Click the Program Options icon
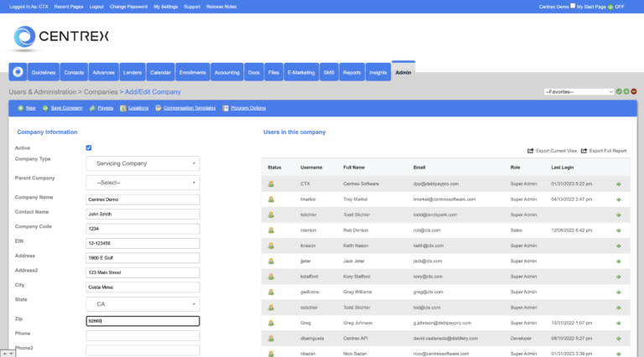This screenshot has height=357, width=644. click(226, 108)
